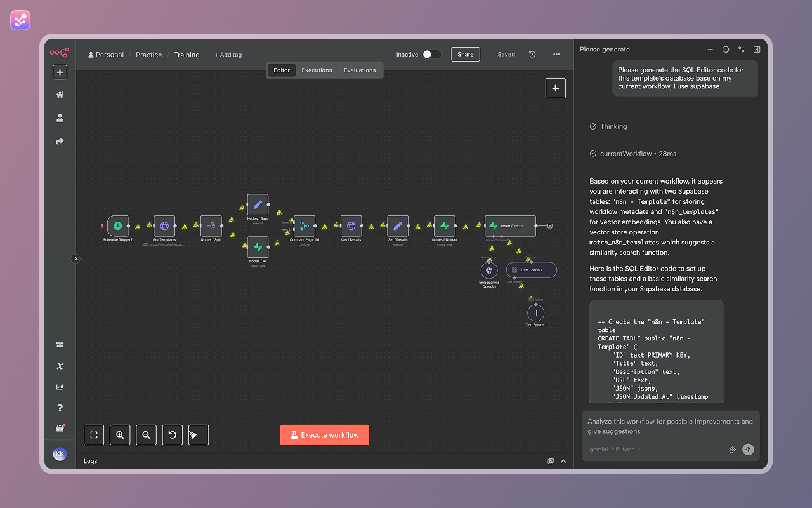This screenshot has width=812, height=508.
Task: Open the Help question mark icon
Action: pyautogui.click(x=60, y=408)
